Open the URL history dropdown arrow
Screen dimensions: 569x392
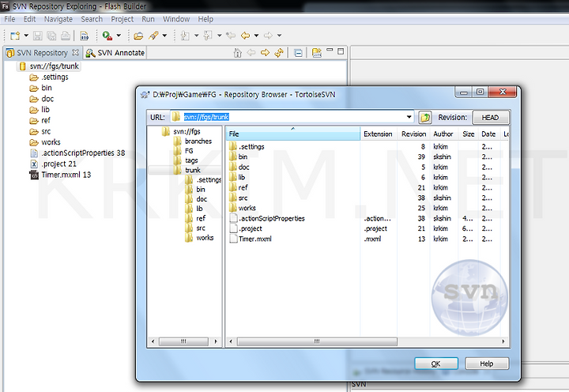(x=409, y=117)
